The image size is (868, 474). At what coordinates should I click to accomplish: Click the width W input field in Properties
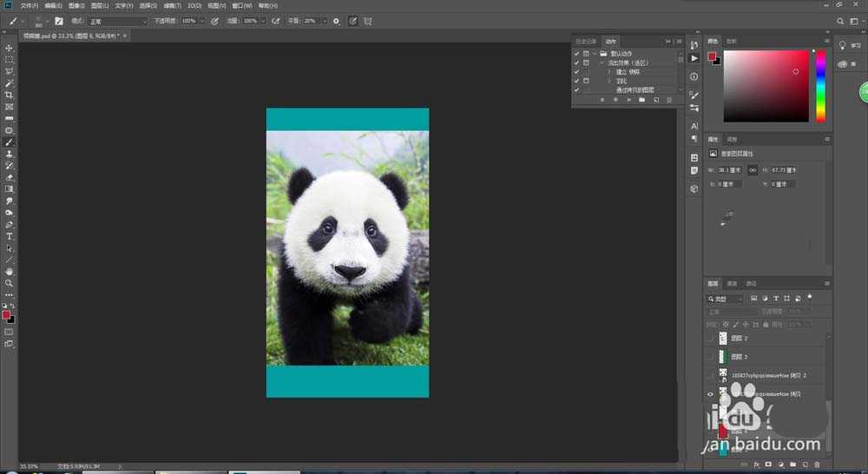click(731, 170)
